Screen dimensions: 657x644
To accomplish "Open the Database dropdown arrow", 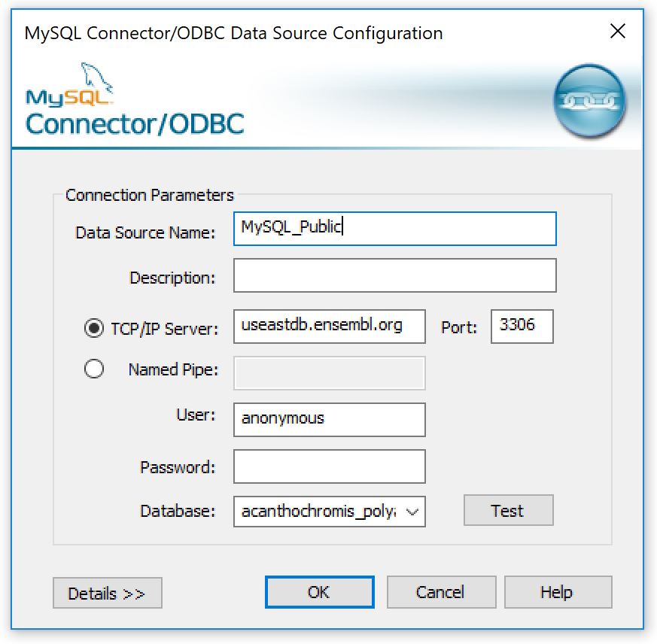I will [x=412, y=512].
